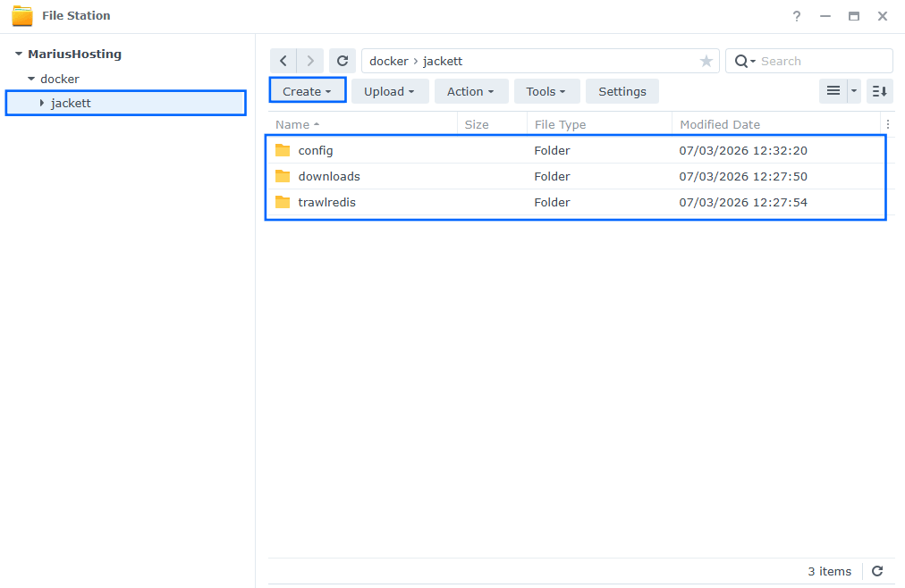Open column options three-dot menu
This screenshot has width=905, height=588.
(x=888, y=124)
